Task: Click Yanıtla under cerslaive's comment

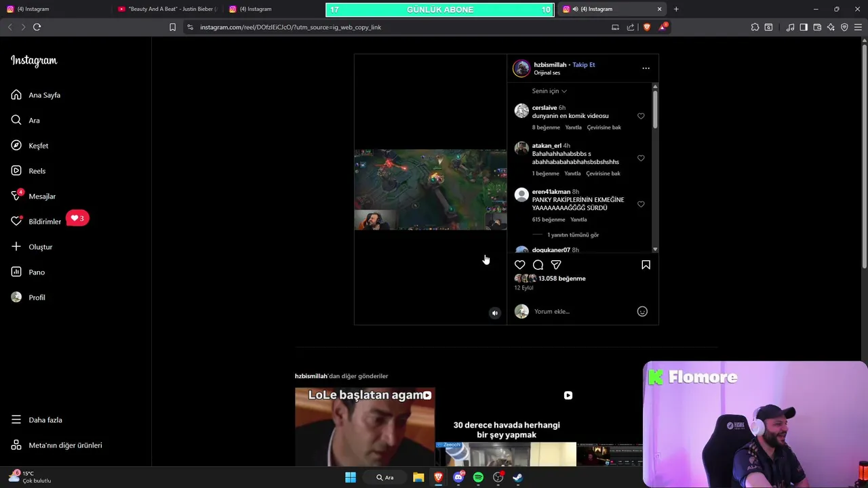Action: click(574, 127)
